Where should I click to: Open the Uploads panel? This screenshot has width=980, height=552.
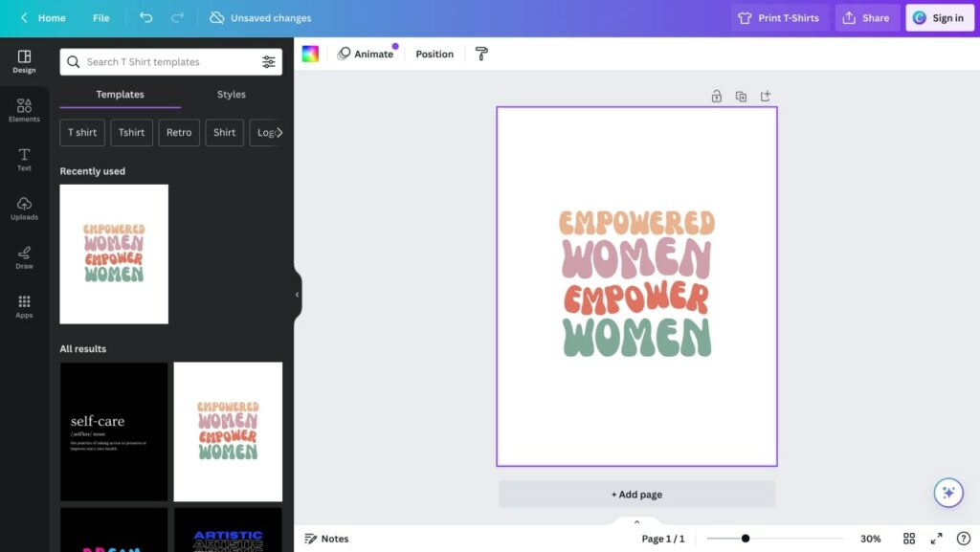[23, 208]
